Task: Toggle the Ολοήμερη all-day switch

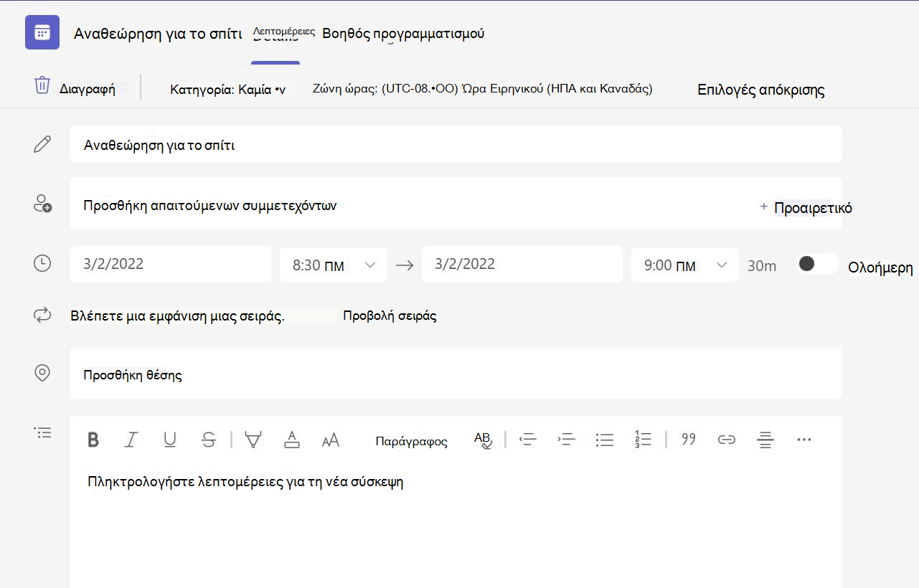Action: click(817, 264)
